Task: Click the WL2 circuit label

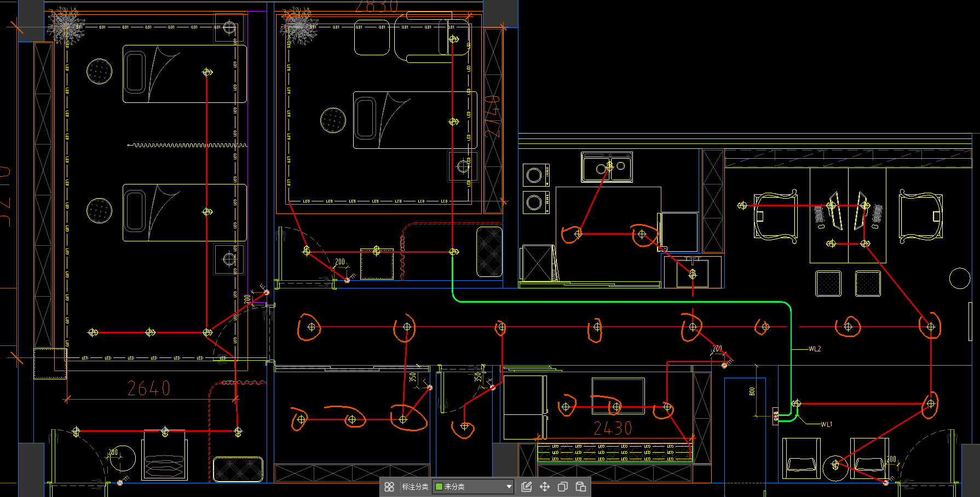Action: pos(815,349)
